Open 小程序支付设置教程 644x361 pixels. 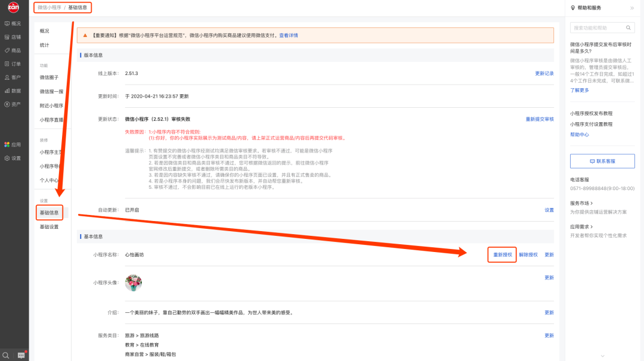point(591,124)
